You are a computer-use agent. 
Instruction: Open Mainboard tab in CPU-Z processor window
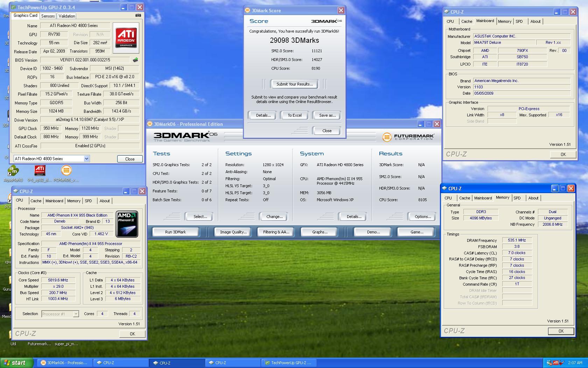pyautogui.click(x=54, y=201)
